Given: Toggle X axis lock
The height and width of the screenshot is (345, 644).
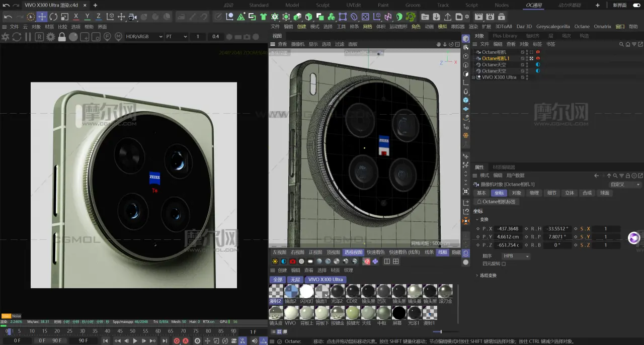Looking at the screenshot, I should click(76, 17).
